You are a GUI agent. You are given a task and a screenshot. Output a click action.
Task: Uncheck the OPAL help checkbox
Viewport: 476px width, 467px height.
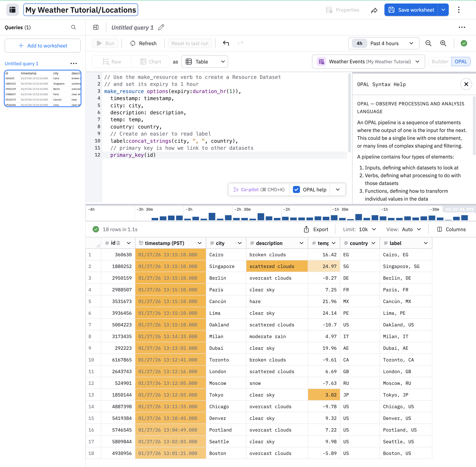click(x=296, y=190)
